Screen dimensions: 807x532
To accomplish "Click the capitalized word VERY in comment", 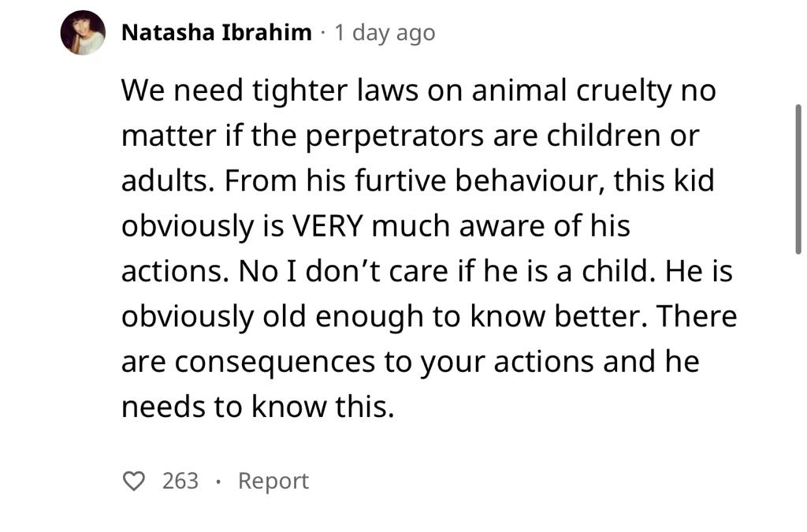I will coord(327,226).
